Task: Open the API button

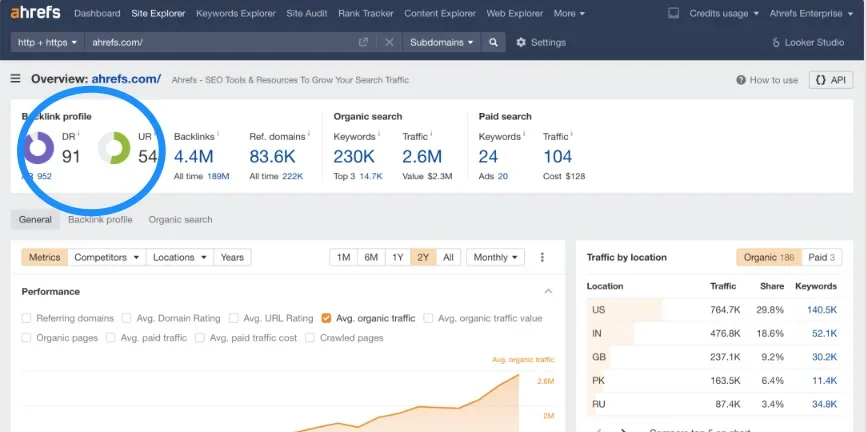Action: (x=831, y=80)
